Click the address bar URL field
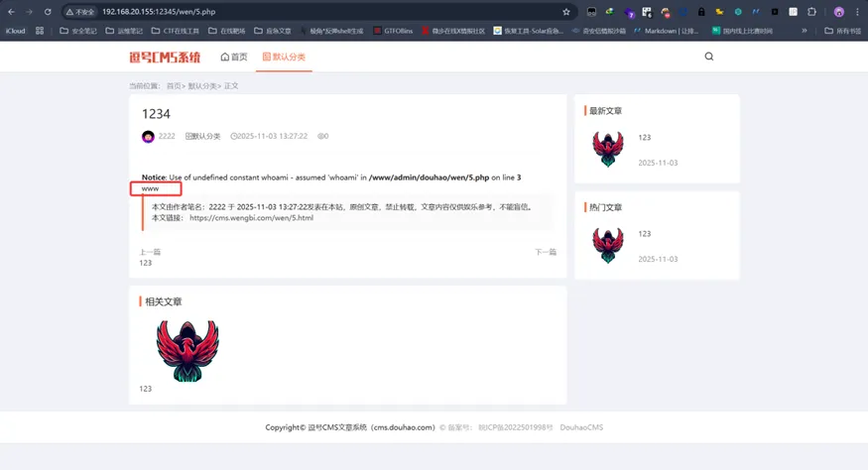The height and width of the screenshot is (470, 868). 298,12
